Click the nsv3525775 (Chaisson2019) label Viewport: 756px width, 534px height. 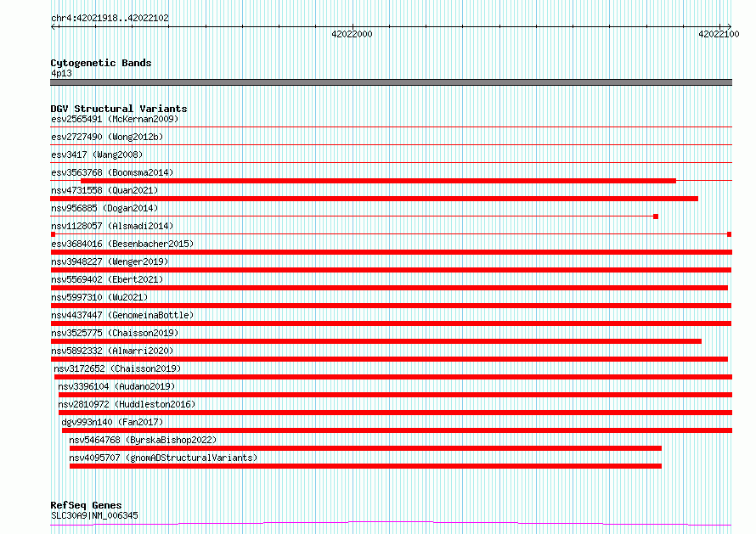click(115, 333)
